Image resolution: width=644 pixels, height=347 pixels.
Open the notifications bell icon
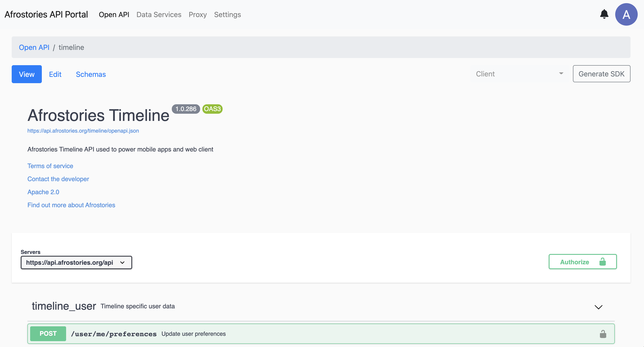point(604,14)
